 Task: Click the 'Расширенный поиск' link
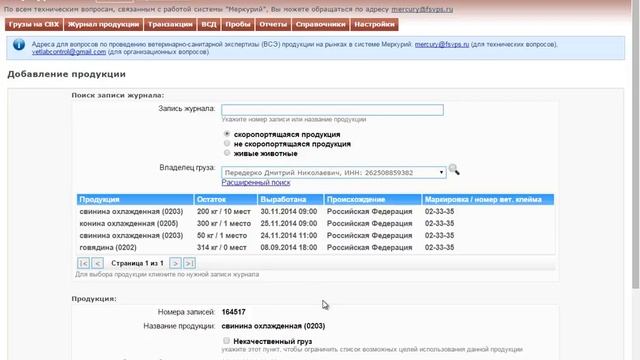[x=256, y=182]
